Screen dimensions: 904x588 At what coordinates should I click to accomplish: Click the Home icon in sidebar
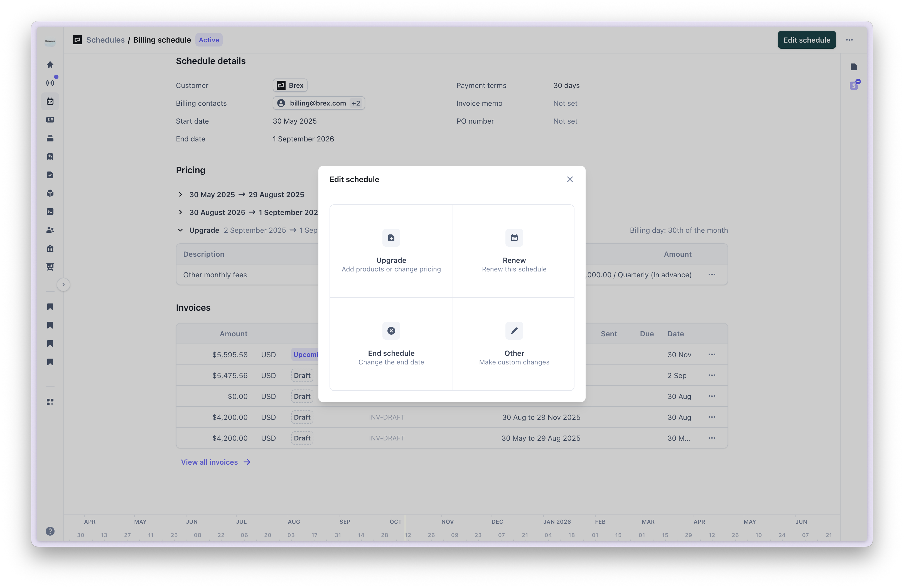[x=50, y=65]
